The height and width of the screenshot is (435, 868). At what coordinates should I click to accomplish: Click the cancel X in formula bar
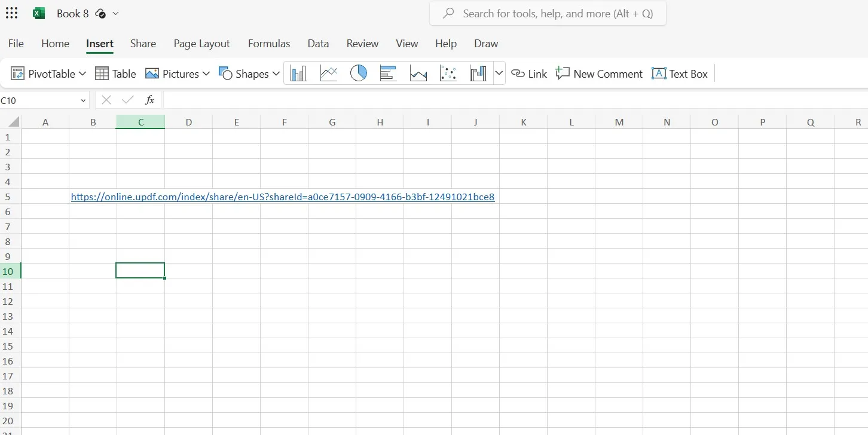106,100
